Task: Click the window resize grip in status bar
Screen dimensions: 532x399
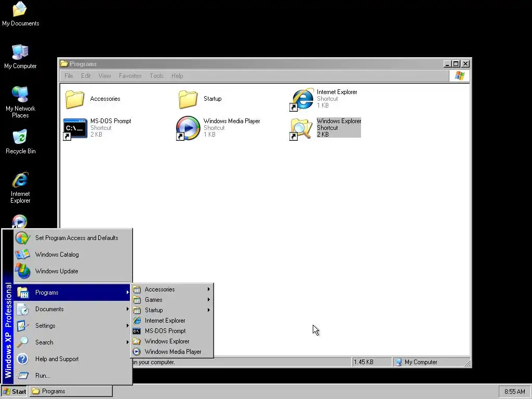Action: point(467,363)
